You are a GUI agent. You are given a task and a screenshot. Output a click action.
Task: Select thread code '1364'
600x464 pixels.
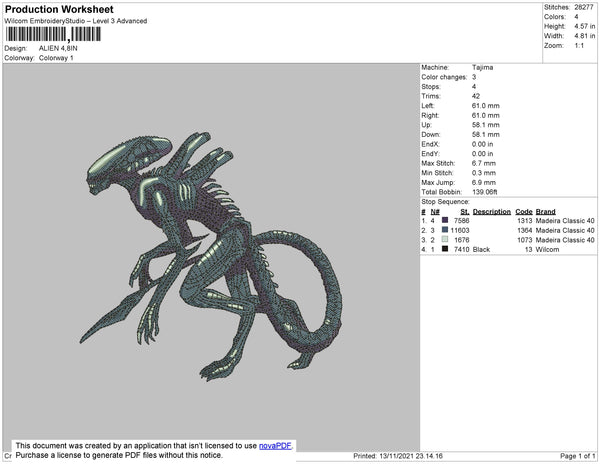[x=525, y=230]
